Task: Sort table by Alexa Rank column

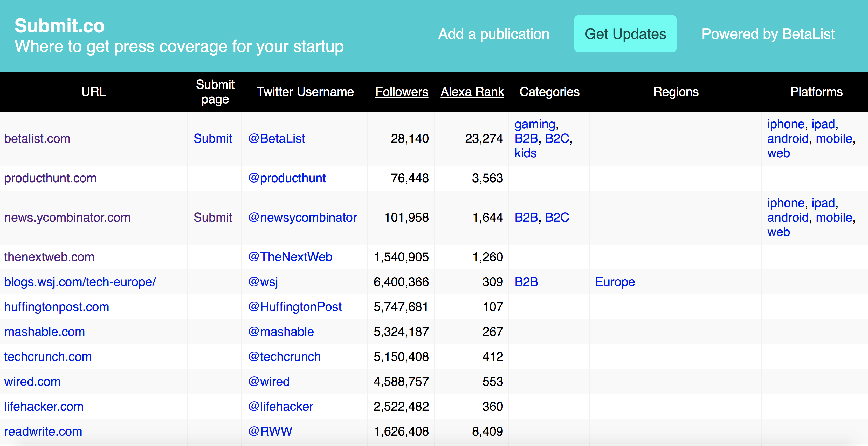Action: tap(472, 92)
